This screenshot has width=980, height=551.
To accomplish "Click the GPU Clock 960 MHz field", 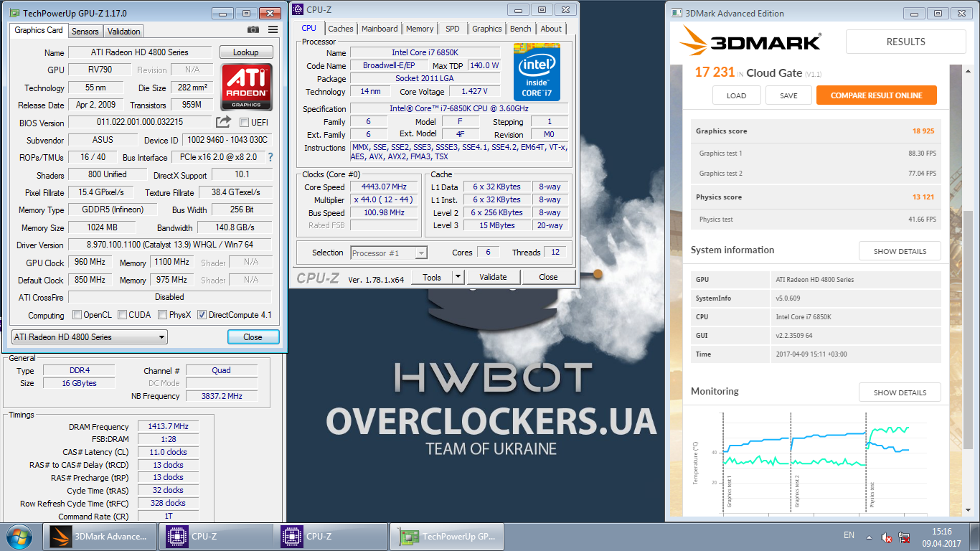I will click(x=90, y=262).
